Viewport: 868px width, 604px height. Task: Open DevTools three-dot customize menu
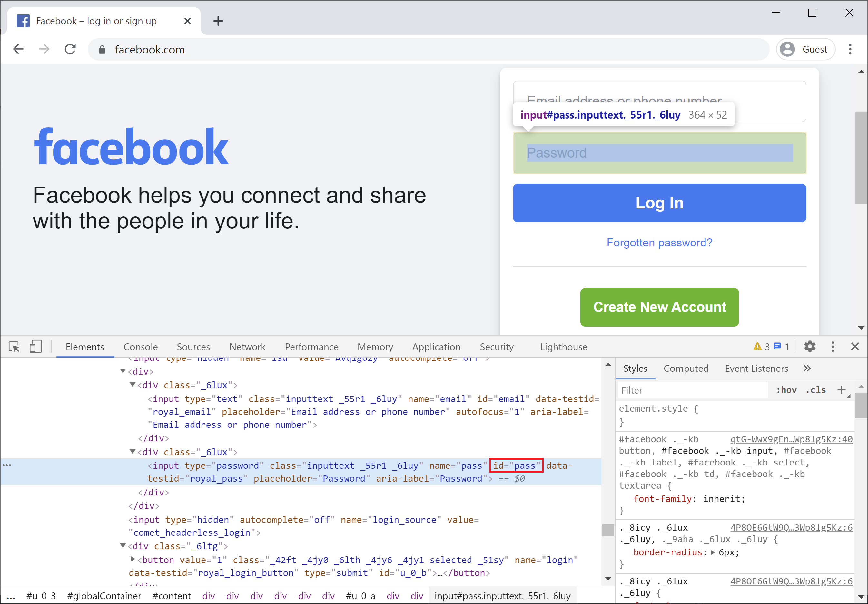pos(833,346)
